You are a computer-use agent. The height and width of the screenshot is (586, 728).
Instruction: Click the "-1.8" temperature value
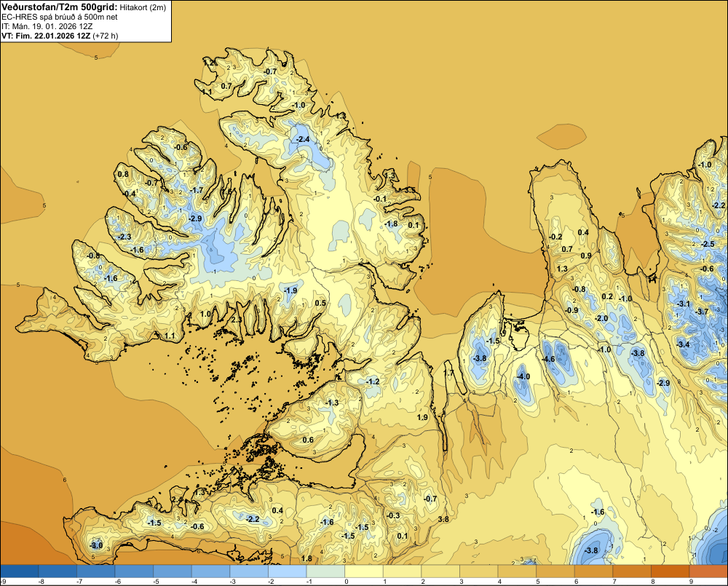coord(391,223)
